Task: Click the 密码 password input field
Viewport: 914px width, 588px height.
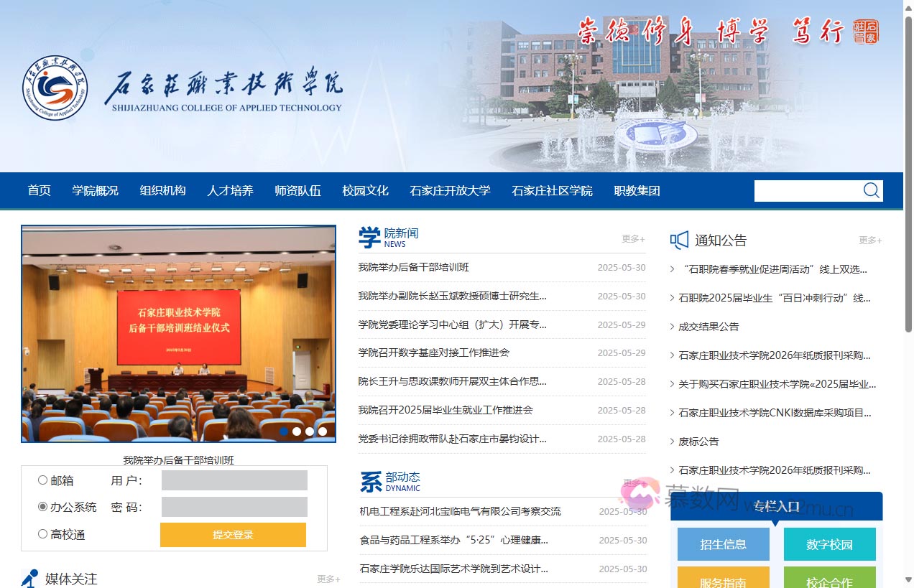Action: click(234, 508)
